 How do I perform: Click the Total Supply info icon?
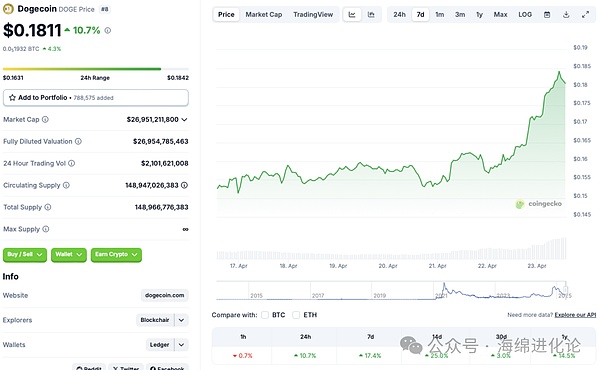pos(48,207)
